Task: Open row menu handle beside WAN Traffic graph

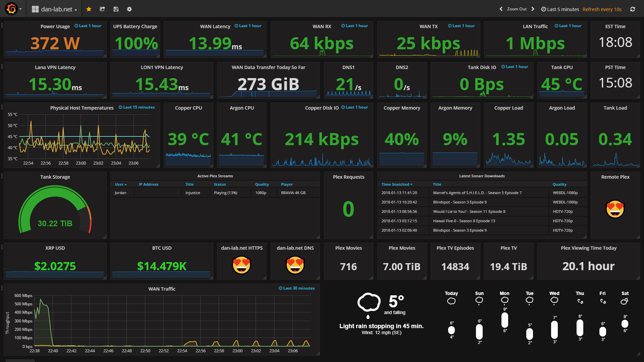Action: coord(2,288)
